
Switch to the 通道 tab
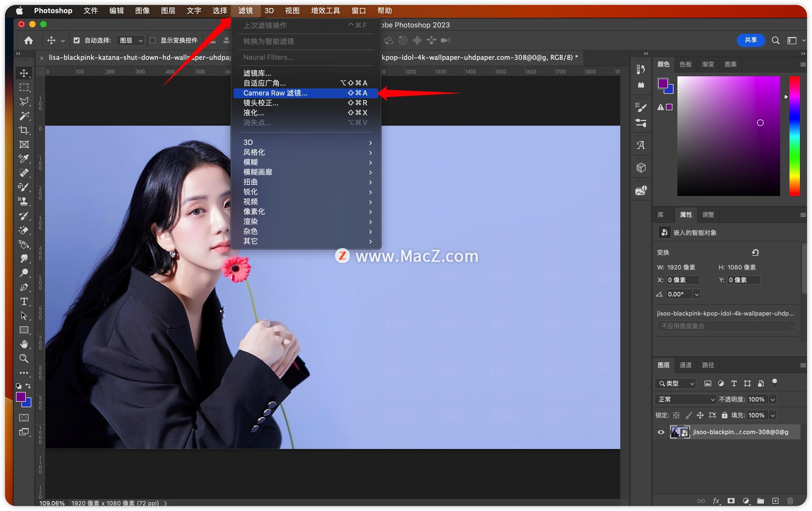point(685,365)
